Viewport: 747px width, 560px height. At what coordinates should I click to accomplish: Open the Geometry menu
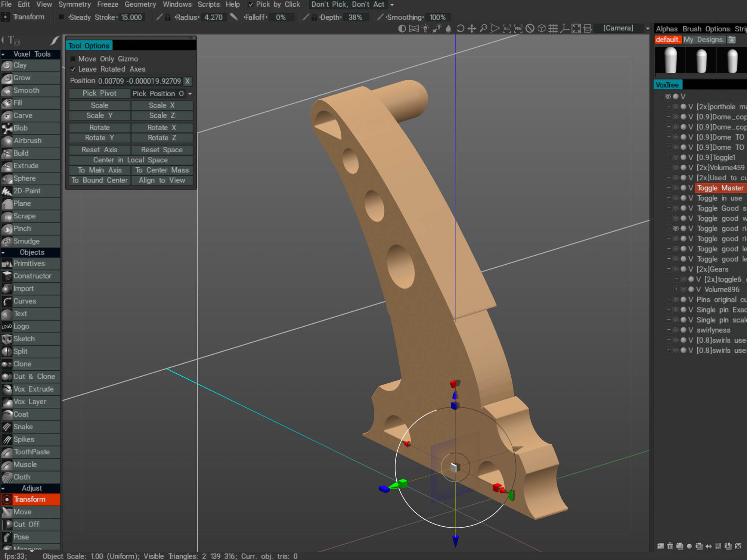tap(140, 4)
